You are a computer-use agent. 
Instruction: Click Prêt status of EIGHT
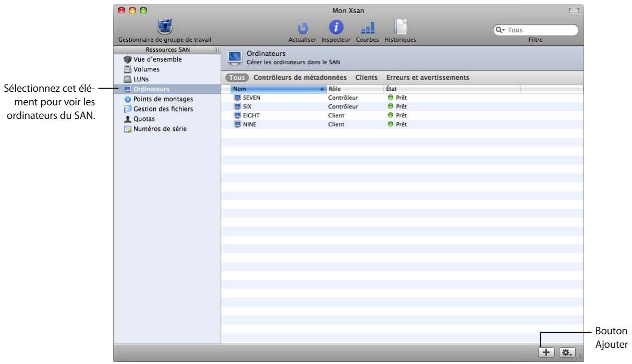(397, 115)
